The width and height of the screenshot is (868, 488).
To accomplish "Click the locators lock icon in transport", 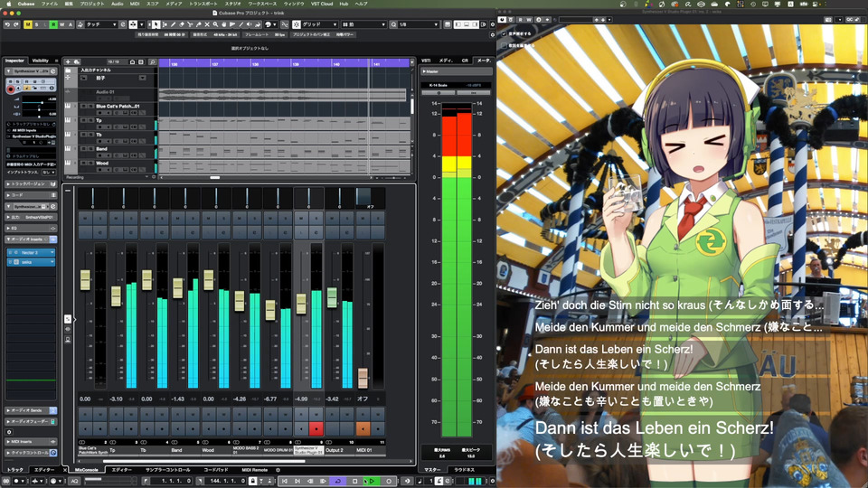I will pos(252,482).
